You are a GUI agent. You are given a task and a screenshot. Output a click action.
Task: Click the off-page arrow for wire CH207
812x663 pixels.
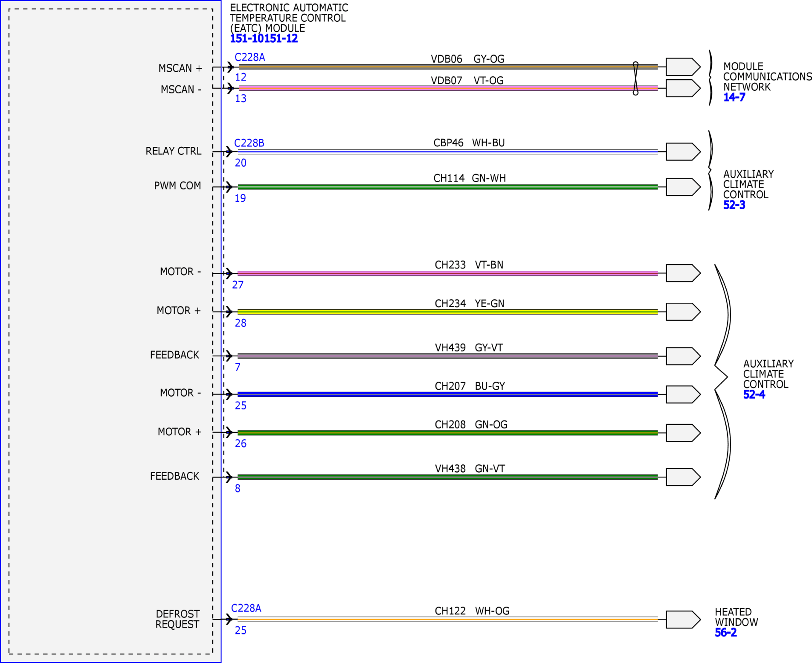click(x=683, y=394)
